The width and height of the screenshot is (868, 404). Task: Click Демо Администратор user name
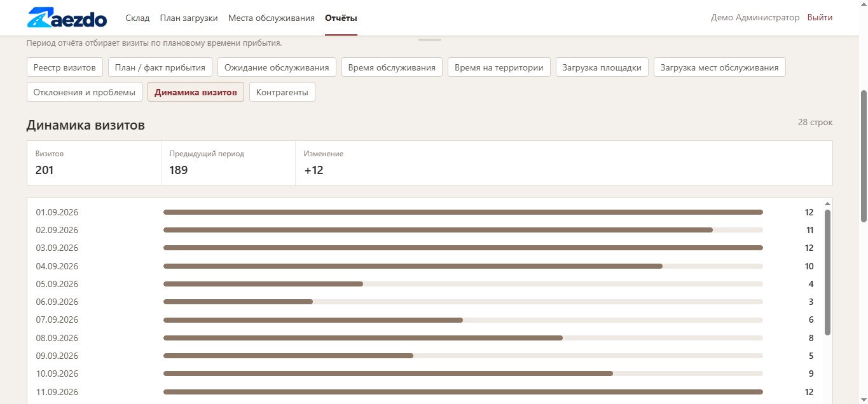point(755,18)
